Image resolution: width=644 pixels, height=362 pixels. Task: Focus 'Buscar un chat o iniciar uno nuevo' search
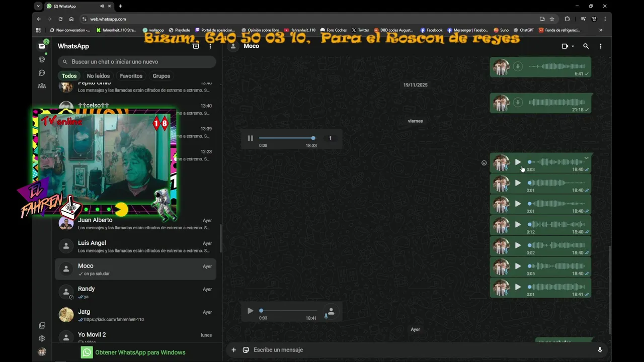[137, 61]
